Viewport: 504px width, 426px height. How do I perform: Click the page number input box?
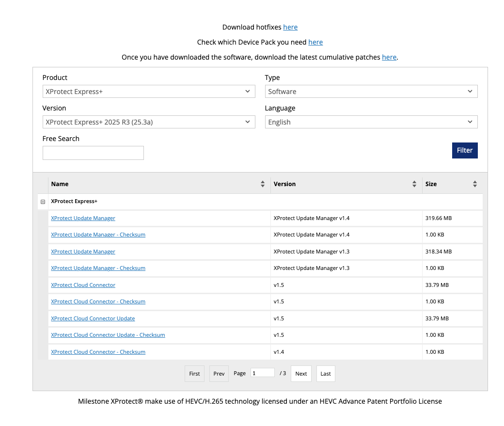pos(262,373)
